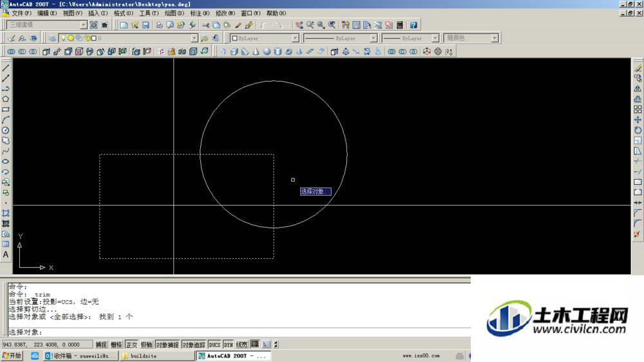Select the Rectangle draw tool
Screen dimensions: 644x362
tap(5, 110)
